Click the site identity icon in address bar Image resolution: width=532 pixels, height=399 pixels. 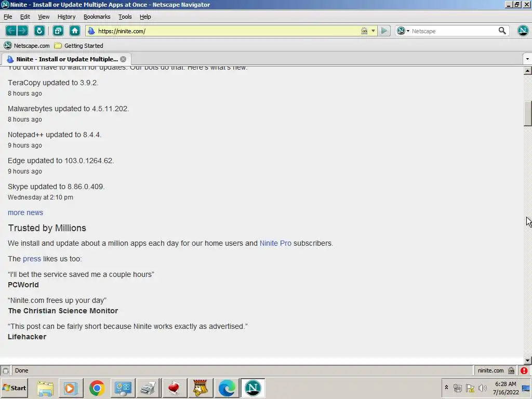pos(91,31)
